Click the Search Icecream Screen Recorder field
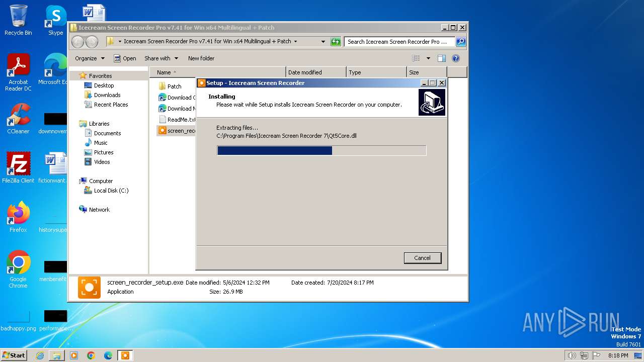Screen dimensions: 644x362 coord(400,42)
